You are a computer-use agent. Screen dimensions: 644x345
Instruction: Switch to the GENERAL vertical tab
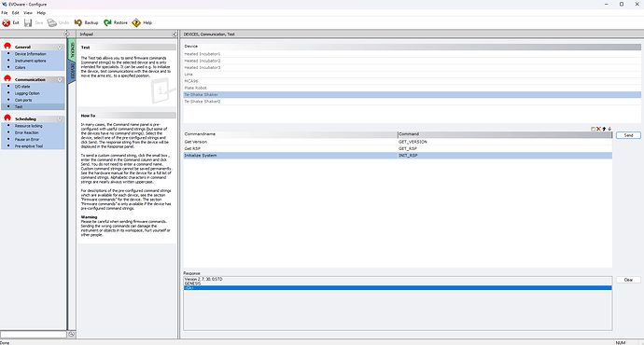[x=72, y=51]
